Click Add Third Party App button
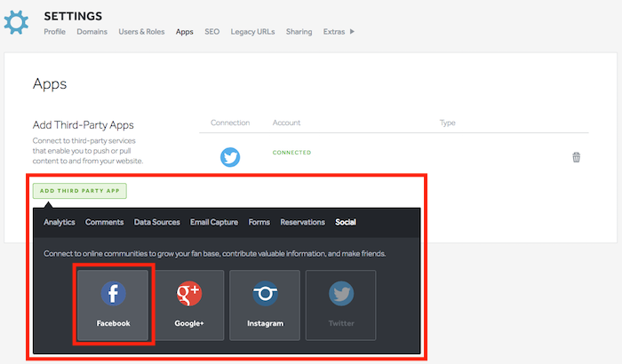 click(80, 191)
